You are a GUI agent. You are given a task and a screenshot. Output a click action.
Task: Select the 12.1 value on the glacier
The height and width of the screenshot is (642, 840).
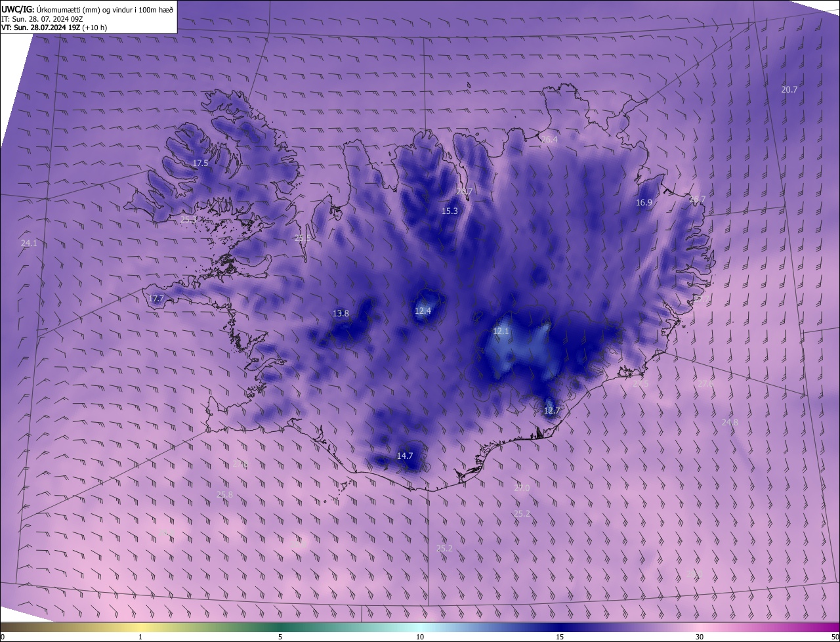coord(501,332)
